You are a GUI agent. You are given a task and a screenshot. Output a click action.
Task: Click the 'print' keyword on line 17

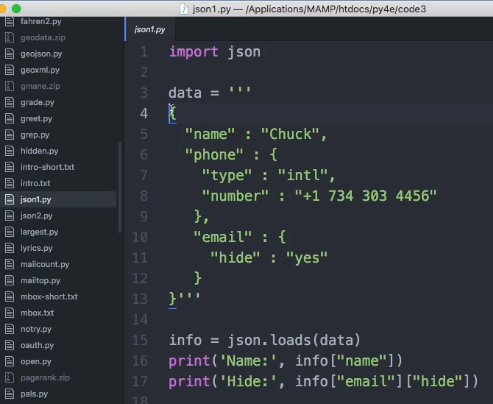click(189, 382)
